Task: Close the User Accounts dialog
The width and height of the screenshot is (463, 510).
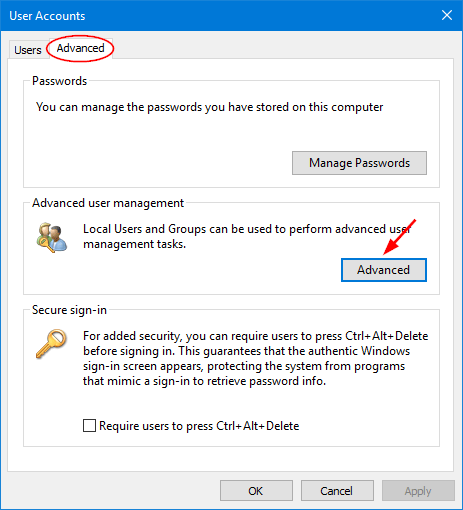Action: pos(447,15)
